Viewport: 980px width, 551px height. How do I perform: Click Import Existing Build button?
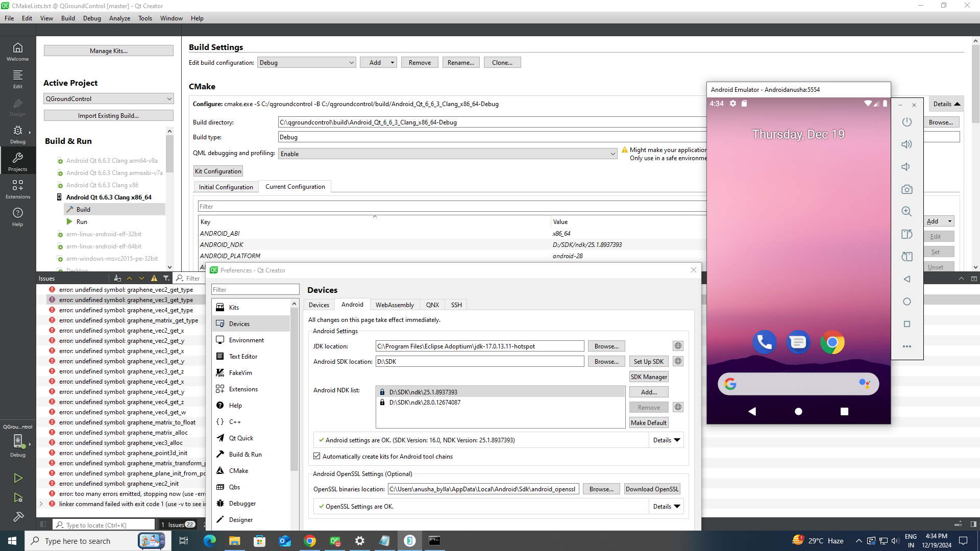click(x=109, y=116)
